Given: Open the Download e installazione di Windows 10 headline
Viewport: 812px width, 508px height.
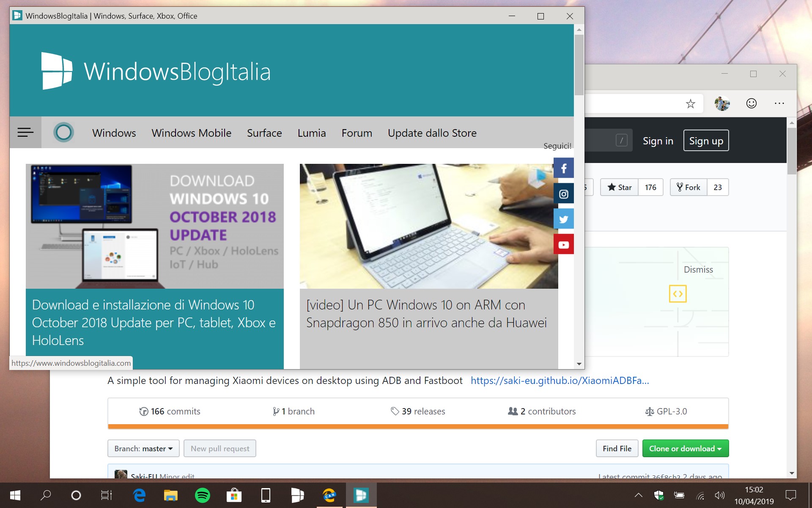Looking at the screenshot, I should coord(154,323).
